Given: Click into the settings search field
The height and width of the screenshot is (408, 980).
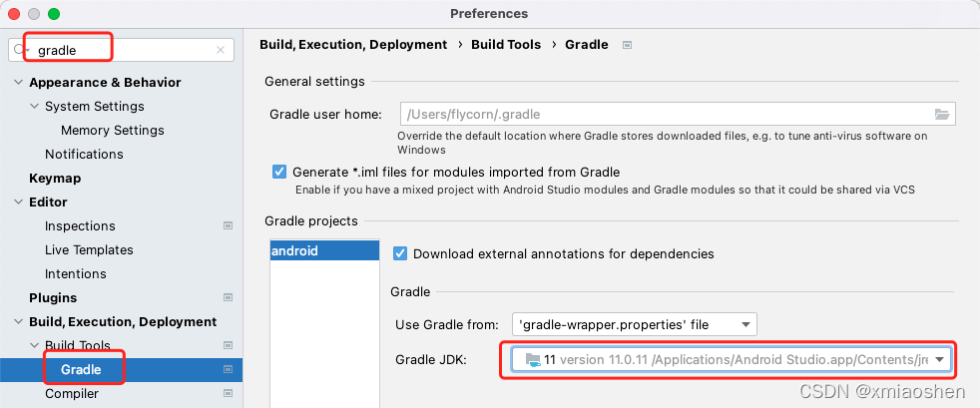Looking at the screenshot, I should (121, 50).
